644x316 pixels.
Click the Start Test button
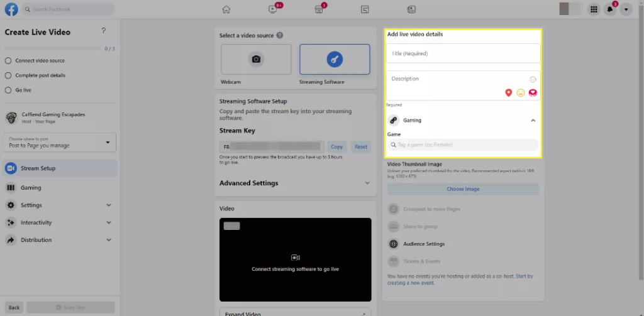(x=70, y=307)
